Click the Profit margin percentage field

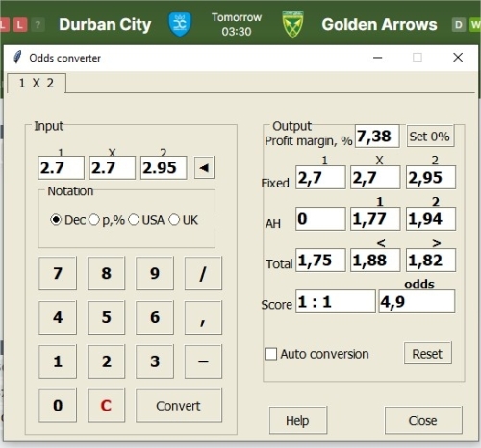[x=377, y=137]
